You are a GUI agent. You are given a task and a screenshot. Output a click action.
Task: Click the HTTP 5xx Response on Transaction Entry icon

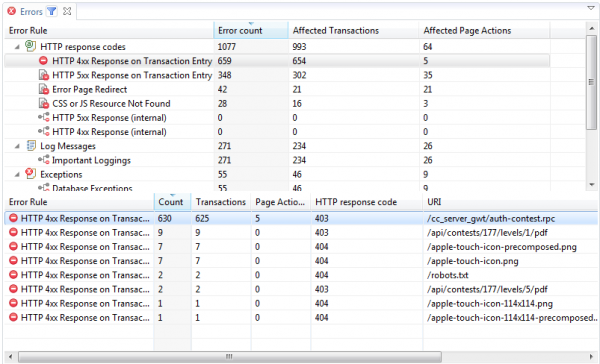pyautogui.click(x=44, y=75)
